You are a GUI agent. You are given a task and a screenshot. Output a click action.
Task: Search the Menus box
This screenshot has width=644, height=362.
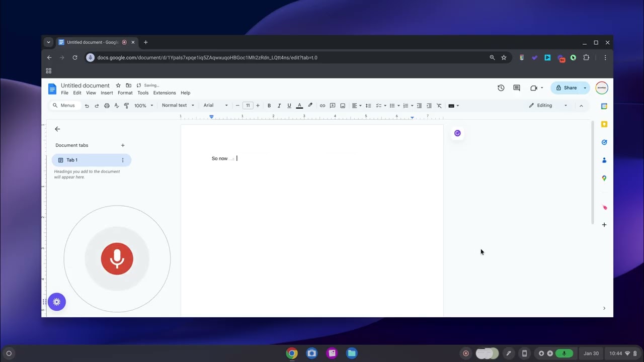pos(65,106)
